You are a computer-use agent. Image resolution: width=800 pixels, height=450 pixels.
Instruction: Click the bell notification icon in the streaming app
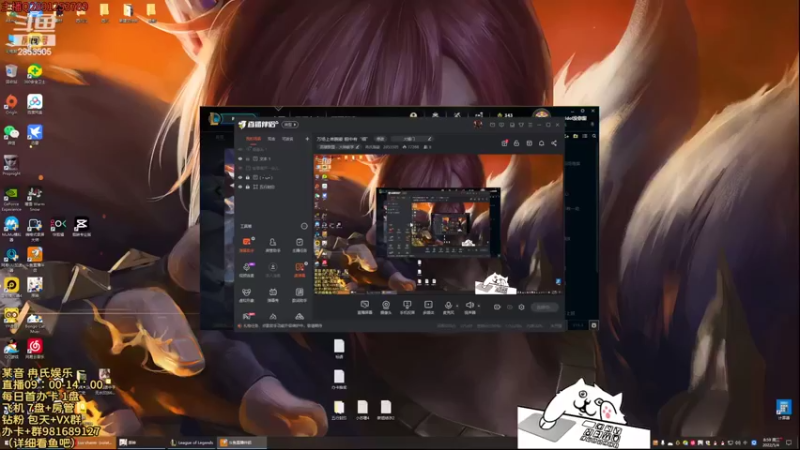(541, 143)
